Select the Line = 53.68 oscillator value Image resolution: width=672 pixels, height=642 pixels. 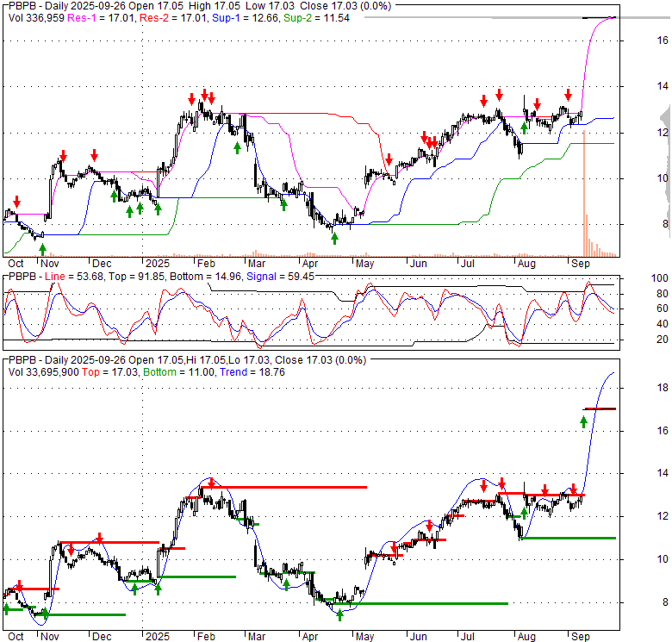(74, 277)
